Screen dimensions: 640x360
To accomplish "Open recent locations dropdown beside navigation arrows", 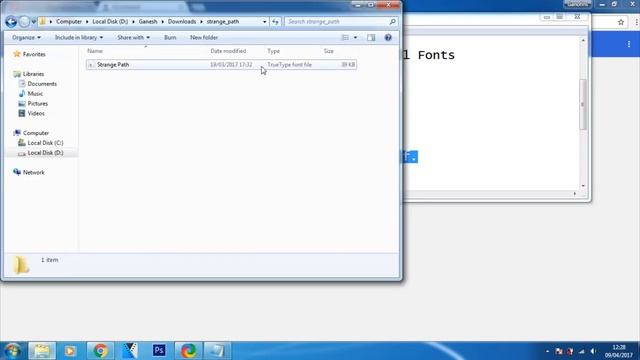I will click(34, 22).
